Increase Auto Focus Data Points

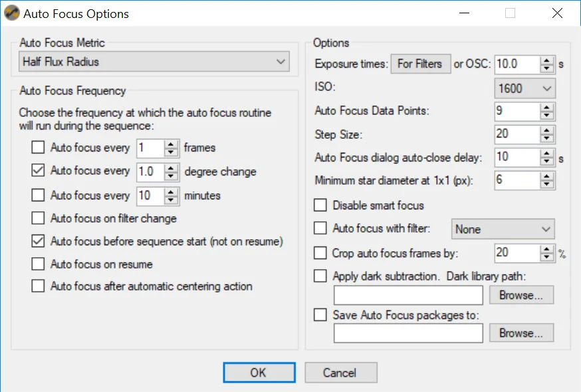[x=547, y=107]
